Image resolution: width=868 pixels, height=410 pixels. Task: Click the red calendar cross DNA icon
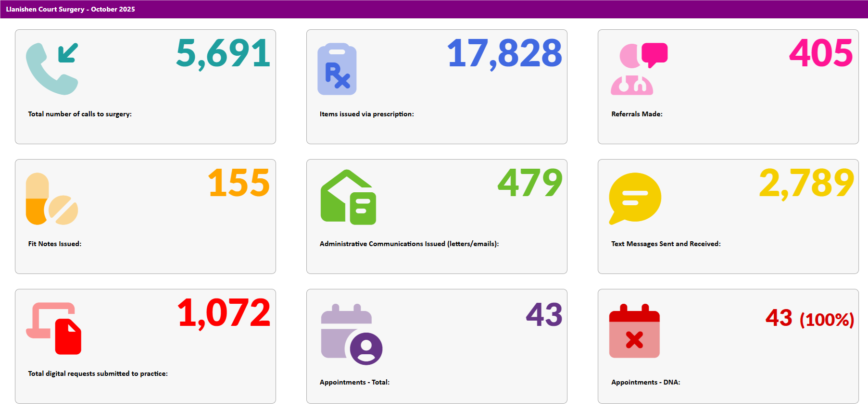[x=634, y=331]
